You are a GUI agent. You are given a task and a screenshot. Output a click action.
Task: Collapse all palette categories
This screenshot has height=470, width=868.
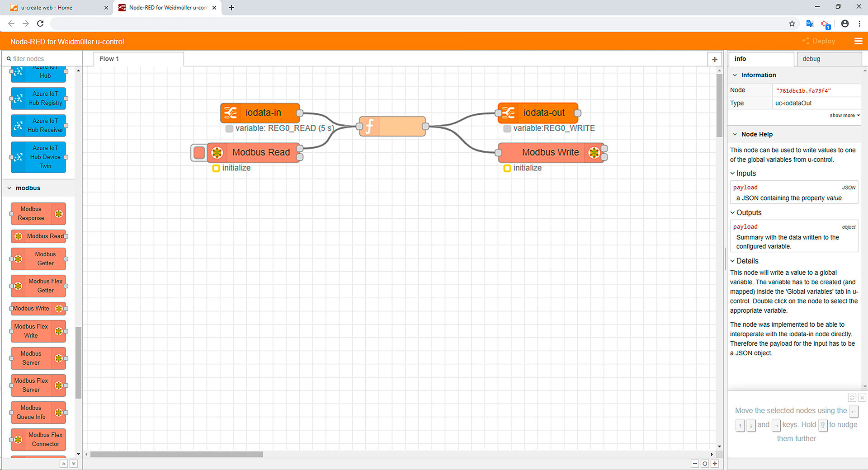(64, 464)
